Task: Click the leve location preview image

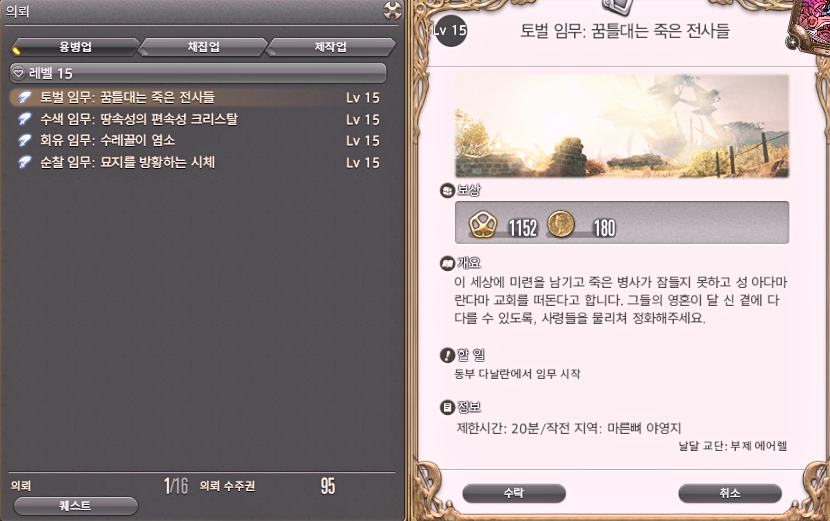Action: click(x=622, y=126)
